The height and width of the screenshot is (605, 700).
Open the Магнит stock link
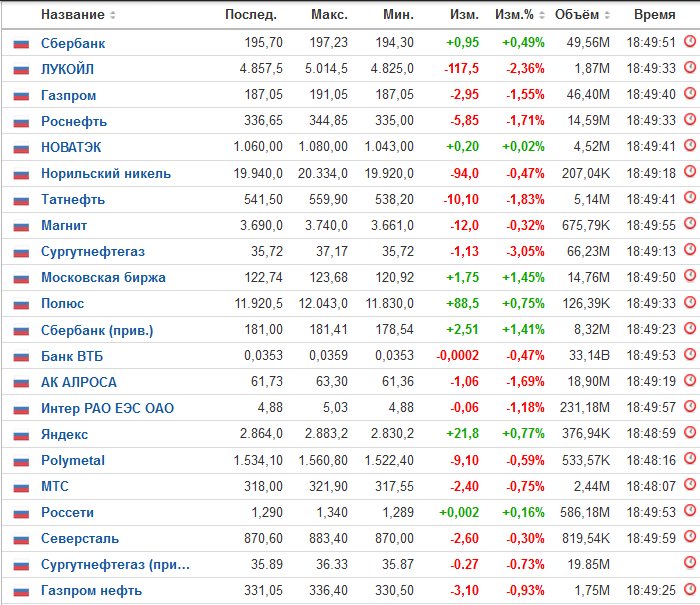tap(64, 225)
